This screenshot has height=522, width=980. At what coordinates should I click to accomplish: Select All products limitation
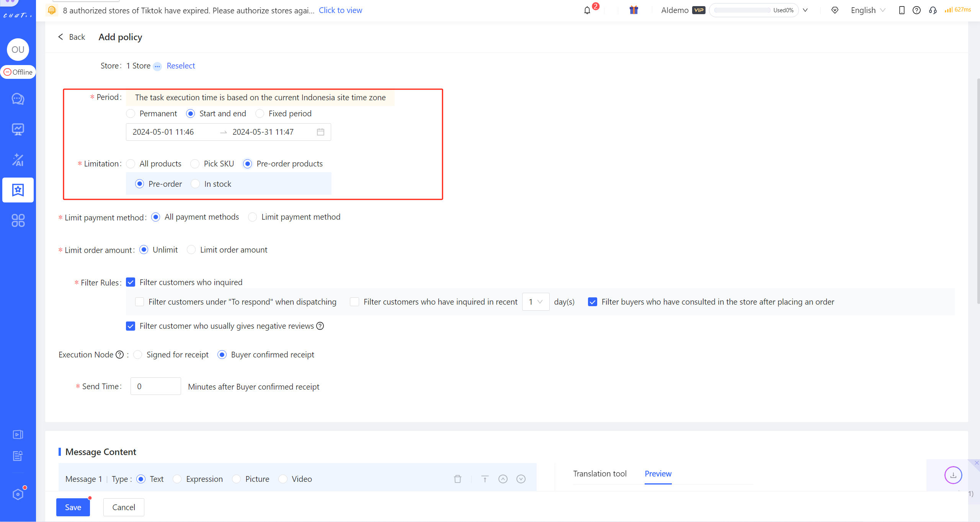pos(131,164)
